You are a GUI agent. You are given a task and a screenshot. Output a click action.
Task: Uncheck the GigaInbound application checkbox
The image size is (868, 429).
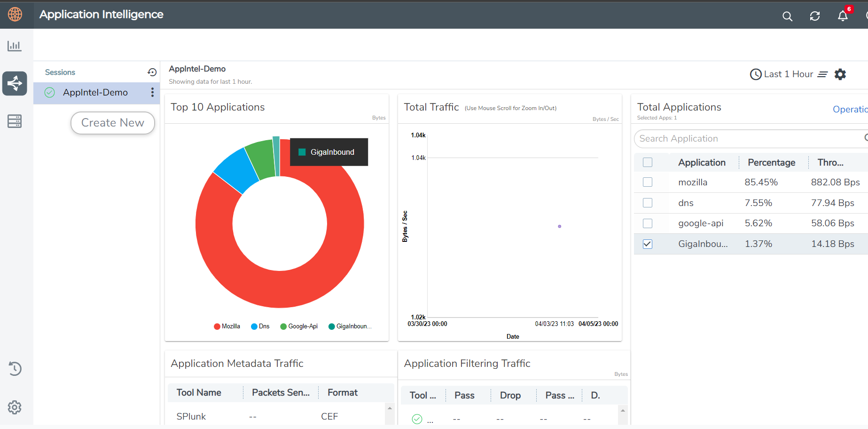point(648,244)
